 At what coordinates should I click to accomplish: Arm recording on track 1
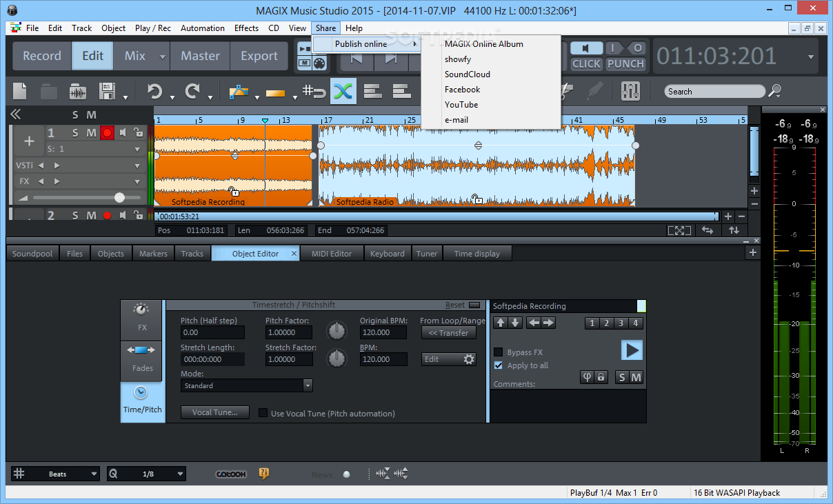coord(107,132)
